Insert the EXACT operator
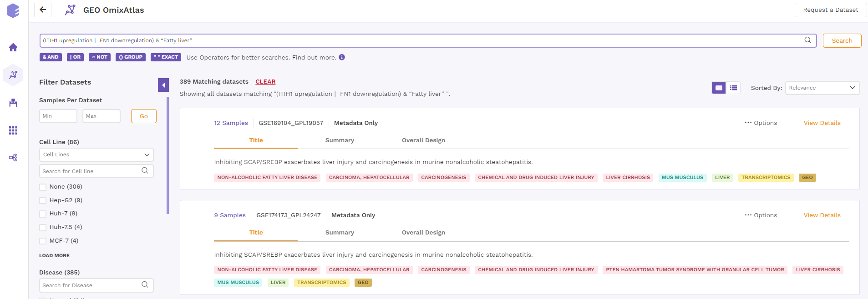 tap(166, 57)
